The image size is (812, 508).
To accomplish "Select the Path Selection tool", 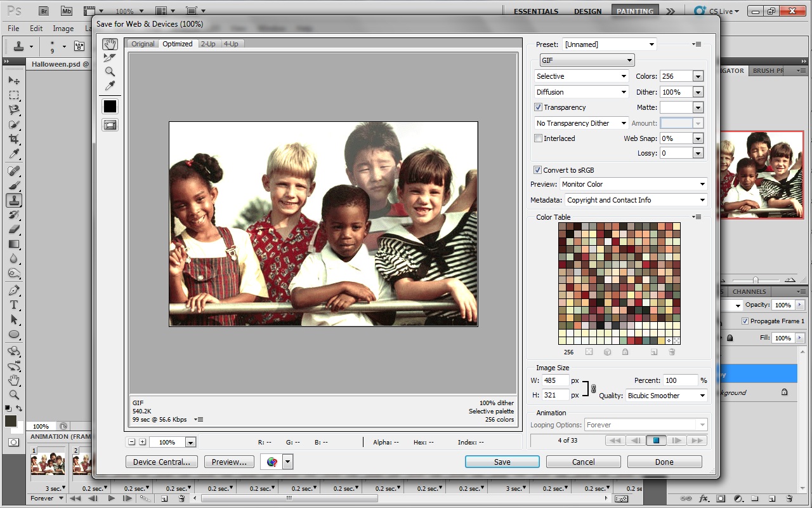I will tap(13, 319).
